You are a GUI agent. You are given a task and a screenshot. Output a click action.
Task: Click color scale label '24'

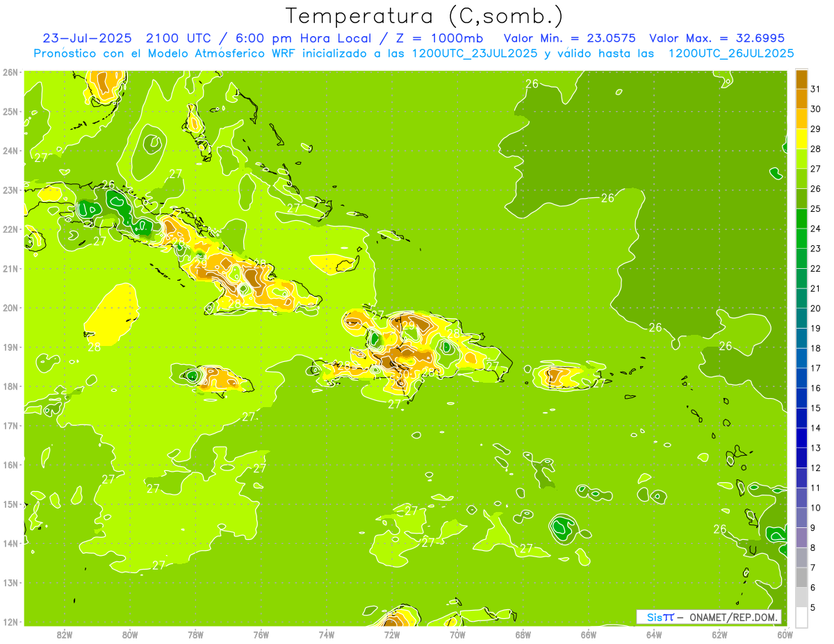[x=816, y=229]
